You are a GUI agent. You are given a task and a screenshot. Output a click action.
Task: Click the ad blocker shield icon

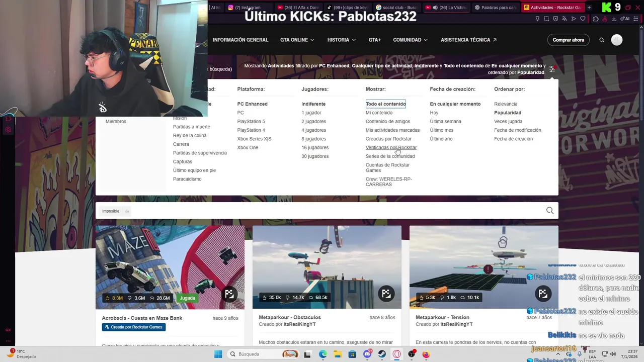pyautogui.click(x=555, y=19)
